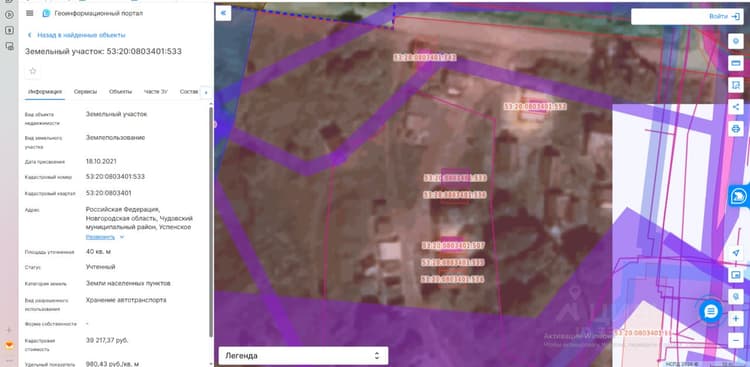Screen dimensions: 750x367
Task: Click the cadastral quarter value 53:20:0803401
Action: 109,193
